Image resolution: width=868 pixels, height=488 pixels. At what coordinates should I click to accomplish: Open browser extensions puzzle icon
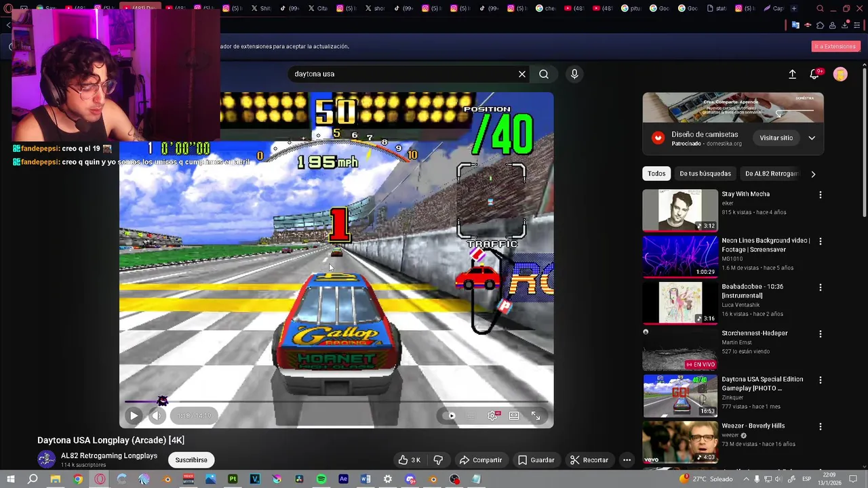(x=820, y=25)
